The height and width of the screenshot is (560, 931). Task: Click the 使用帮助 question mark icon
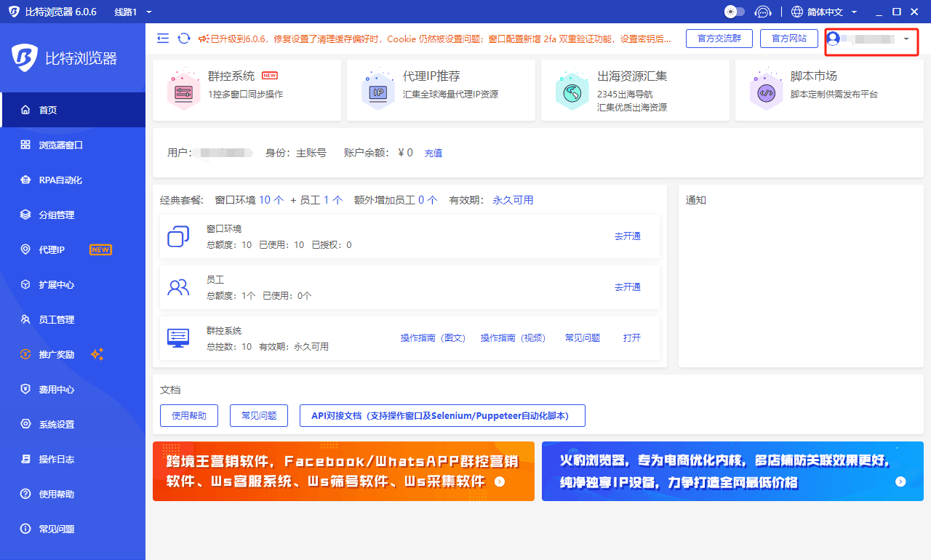[x=25, y=494]
